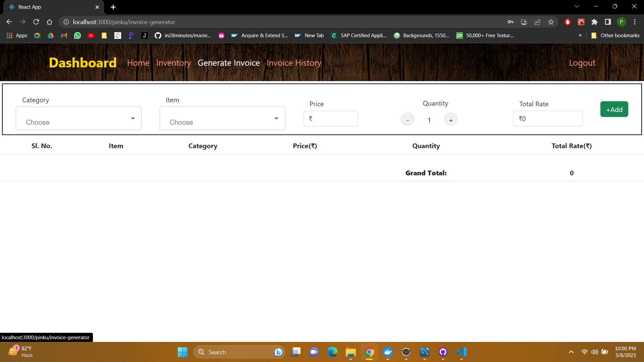644x362 pixels.
Task: Open the profile avatar icon in Chrome
Action: coord(622,22)
